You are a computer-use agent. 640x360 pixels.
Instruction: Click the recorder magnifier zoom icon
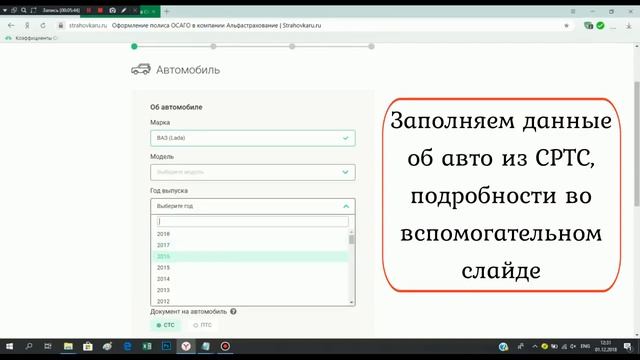click(24, 10)
